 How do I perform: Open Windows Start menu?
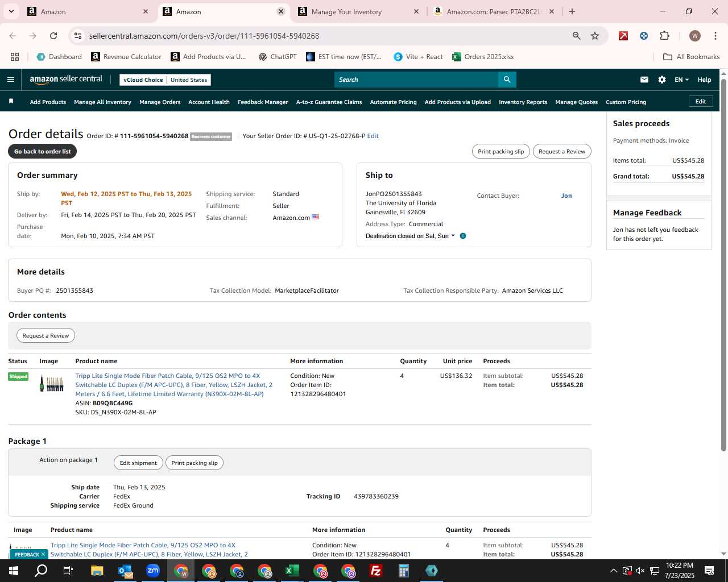click(x=14, y=571)
